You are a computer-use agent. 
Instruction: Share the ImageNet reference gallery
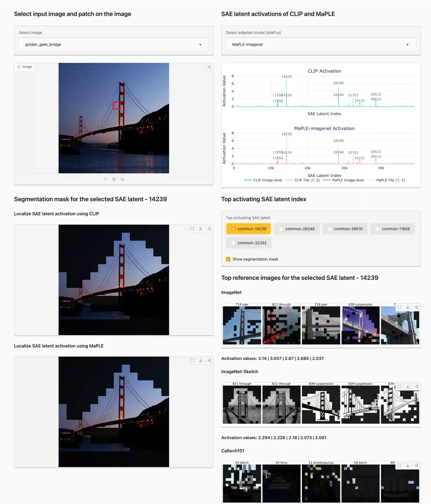pyautogui.click(x=416, y=307)
